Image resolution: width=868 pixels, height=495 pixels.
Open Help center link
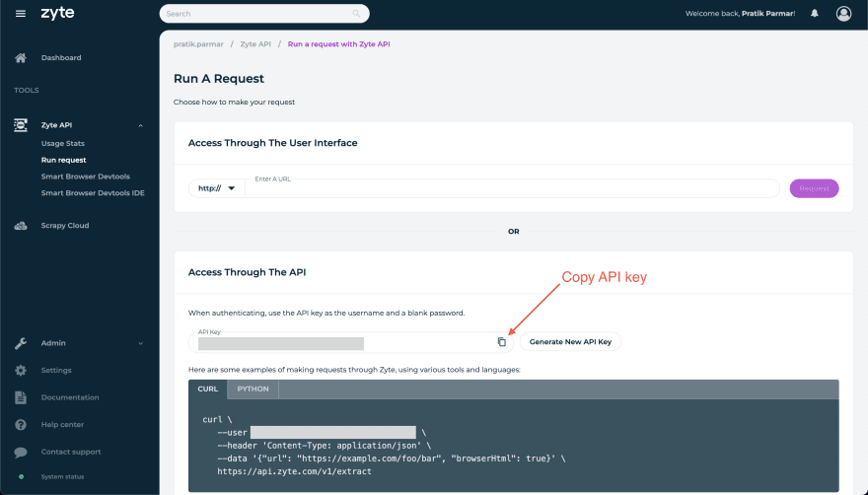tap(62, 425)
